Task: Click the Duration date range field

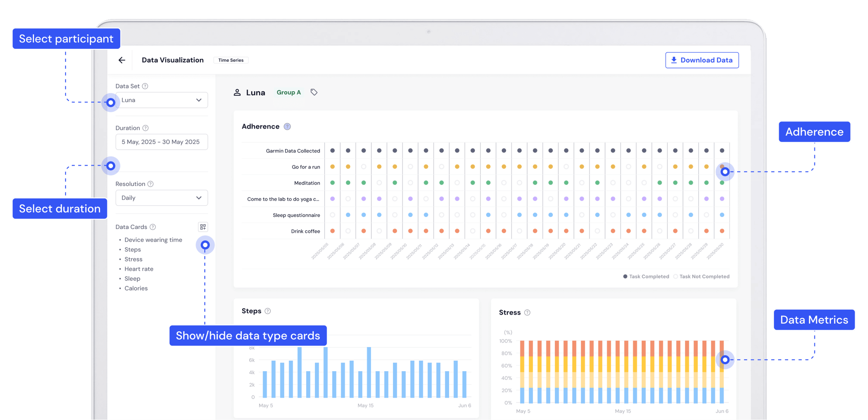Action: pos(162,142)
